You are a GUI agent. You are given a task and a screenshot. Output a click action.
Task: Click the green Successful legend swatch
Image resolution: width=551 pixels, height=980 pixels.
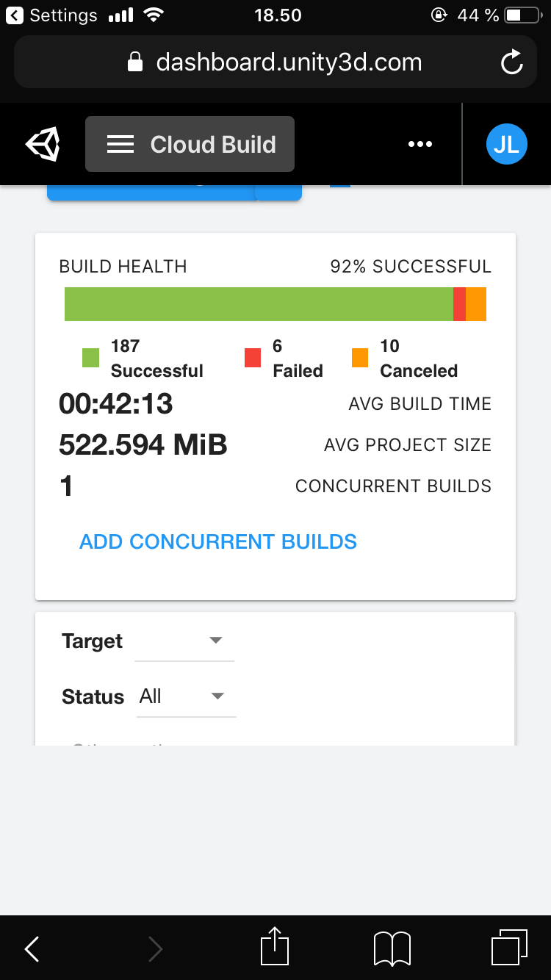[x=90, y=359]
